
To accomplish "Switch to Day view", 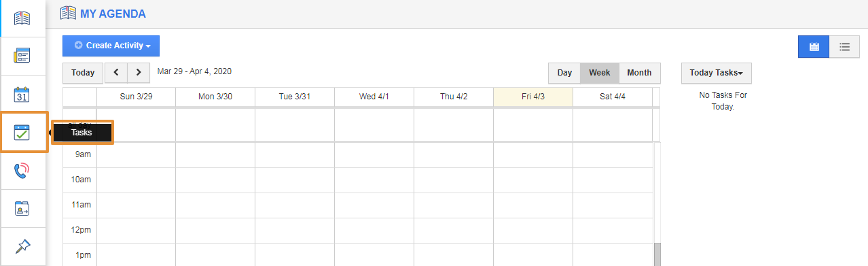I will point(564,73).
